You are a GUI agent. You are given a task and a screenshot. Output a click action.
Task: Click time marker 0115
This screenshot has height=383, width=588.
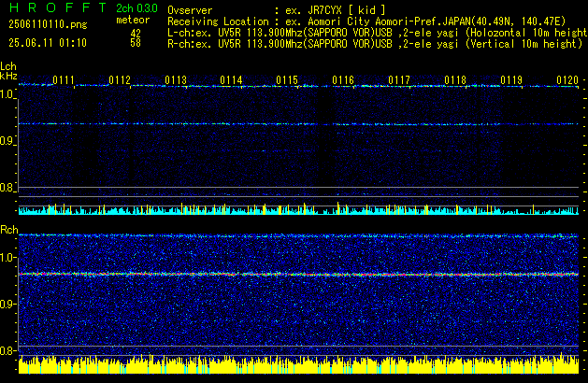tap(287, 80)
